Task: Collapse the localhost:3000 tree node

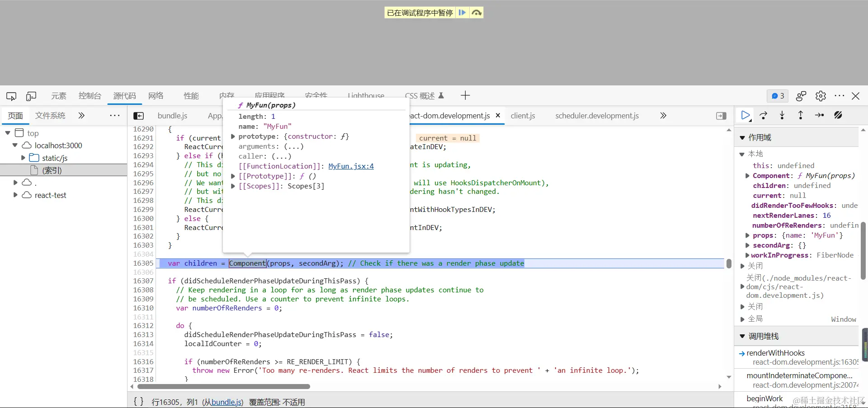Action: point(15,145)
